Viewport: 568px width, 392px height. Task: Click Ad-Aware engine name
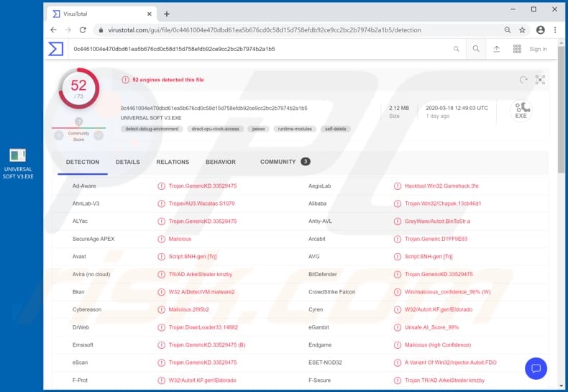click(84, 186)
